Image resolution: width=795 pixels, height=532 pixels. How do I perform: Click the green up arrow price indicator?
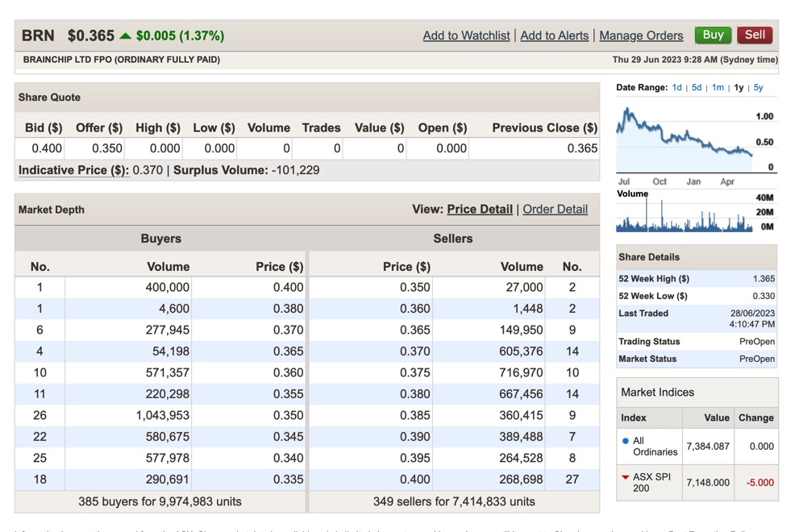(125, 35)
